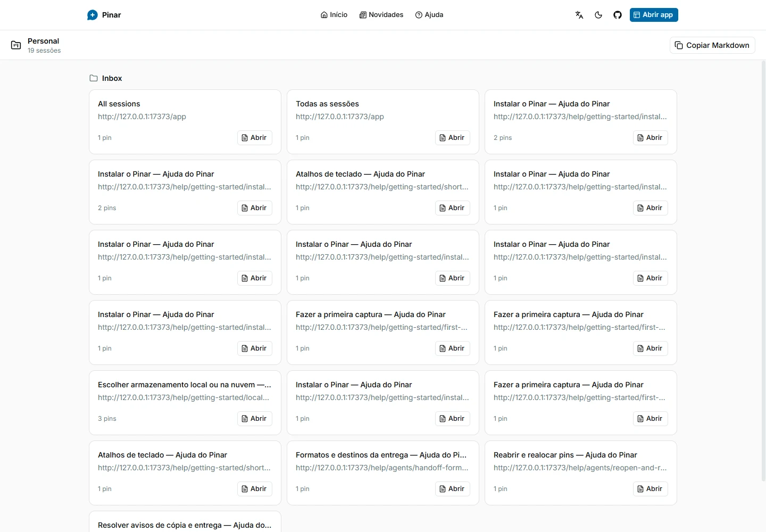Click Abrir on Todas as sessões card
This screenshot has height=532, width=766.
click(x=453, y=138)
